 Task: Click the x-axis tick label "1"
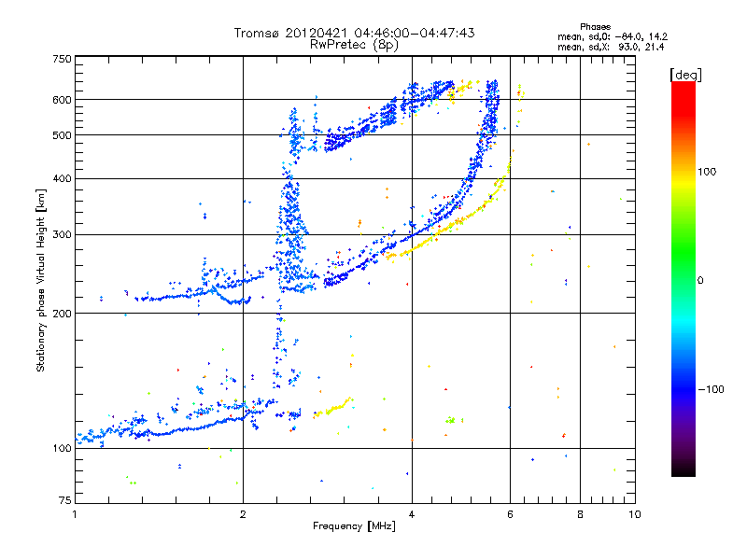pos(75,514)
